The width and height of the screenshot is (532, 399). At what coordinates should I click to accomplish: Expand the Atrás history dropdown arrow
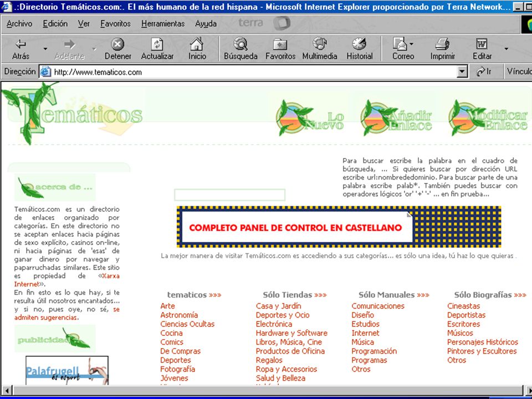click(x=45, y=49)
